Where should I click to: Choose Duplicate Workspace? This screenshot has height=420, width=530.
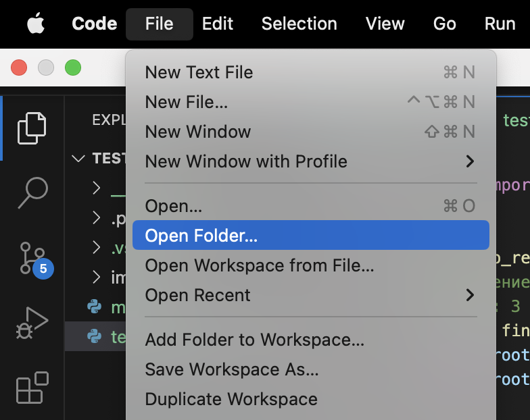pos(311,399)
